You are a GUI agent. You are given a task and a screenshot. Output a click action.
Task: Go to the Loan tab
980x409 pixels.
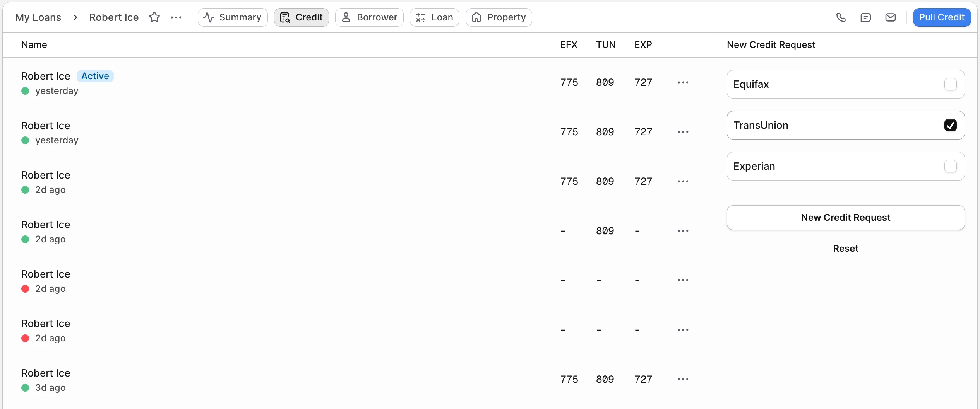click(x=434, y=17)
